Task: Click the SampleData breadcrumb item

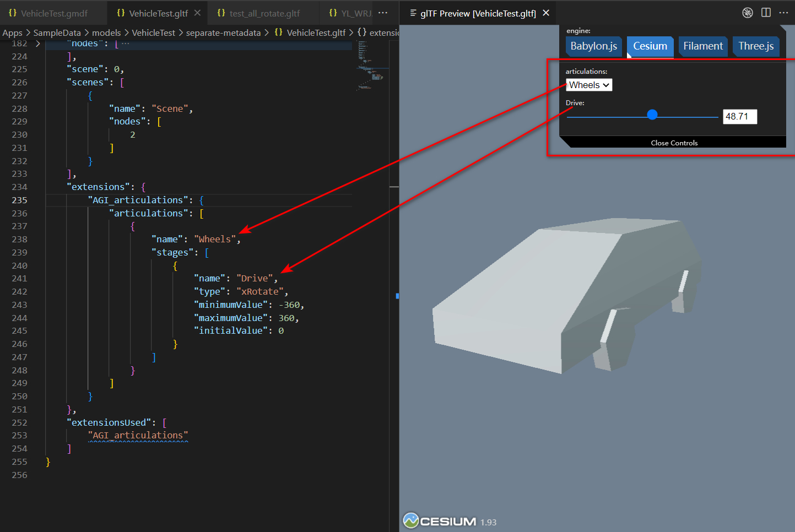Action: point(57,33)
